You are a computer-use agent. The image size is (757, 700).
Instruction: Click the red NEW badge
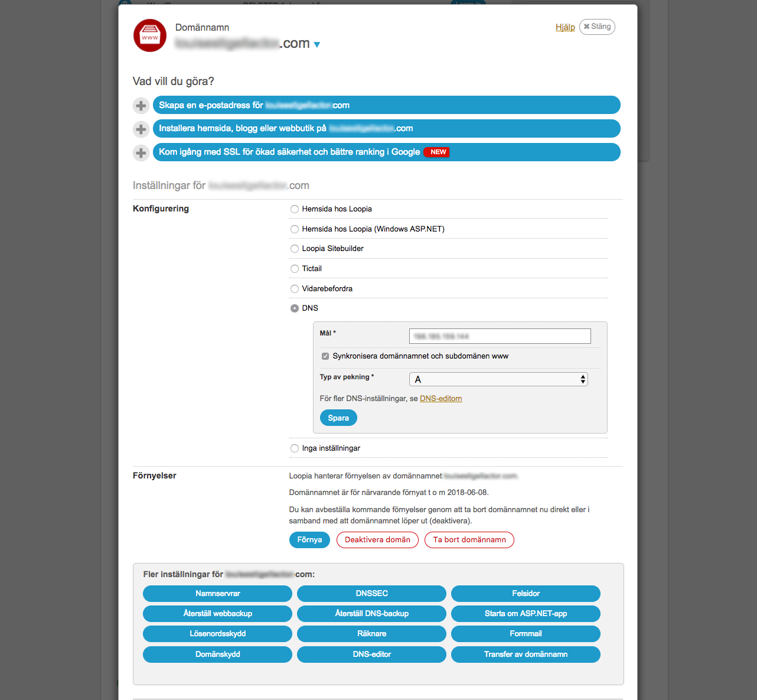pos(438,152)
